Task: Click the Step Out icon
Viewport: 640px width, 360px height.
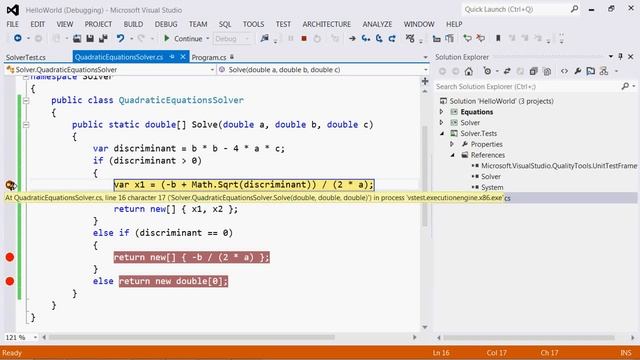Action: pyautogui.click(x=392, y=38)
